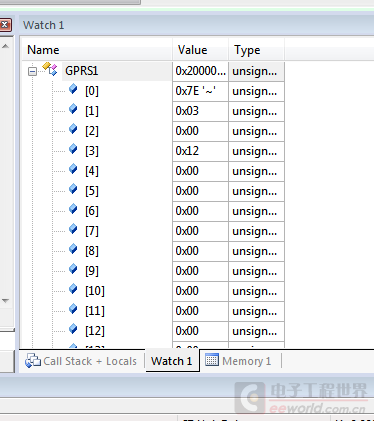Click the blue cube icon for element [5]

(73, 189)
